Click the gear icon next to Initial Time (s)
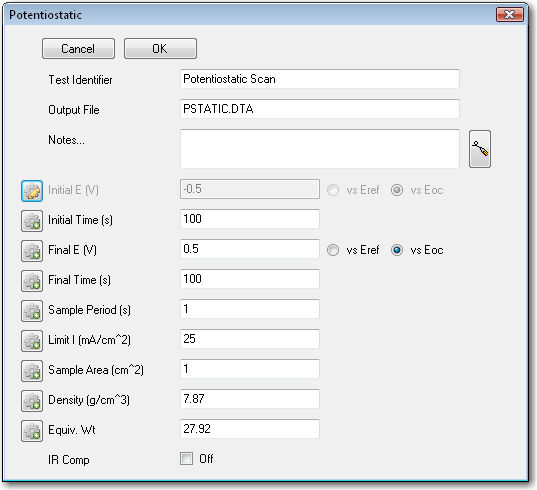Viewport: 537px width, 490px height. coord(32,221)
